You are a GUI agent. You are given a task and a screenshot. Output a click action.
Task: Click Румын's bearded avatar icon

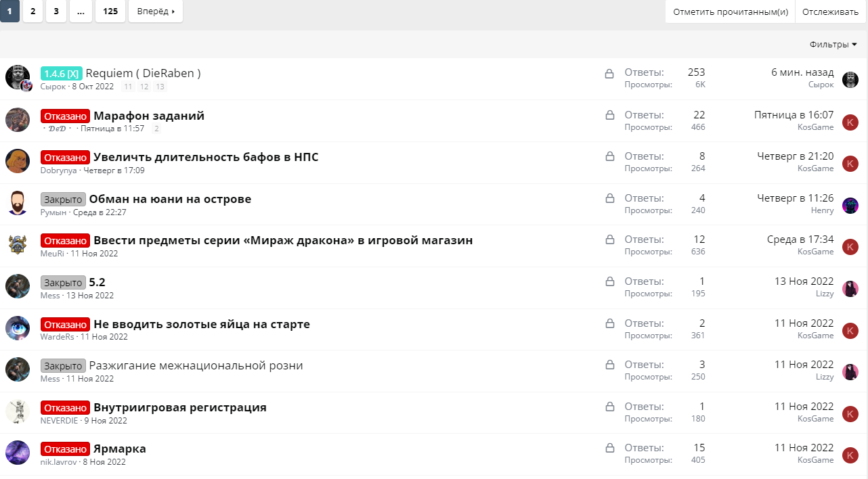[18, 203]
